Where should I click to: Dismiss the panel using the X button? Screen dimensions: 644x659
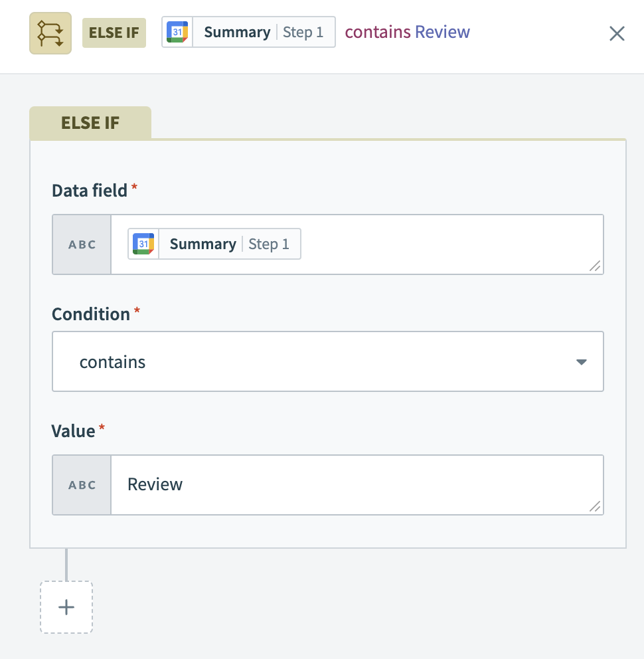pyautogui.click(x=616, y=33)
